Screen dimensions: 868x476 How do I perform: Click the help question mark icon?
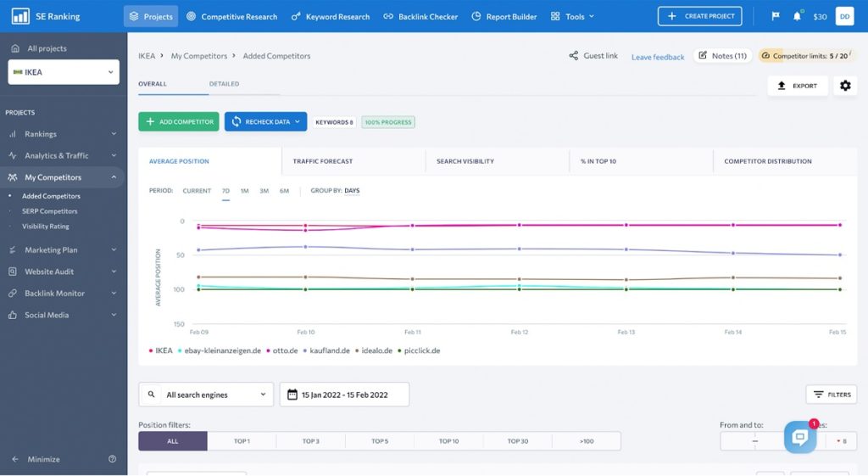[x=113, y=459]
